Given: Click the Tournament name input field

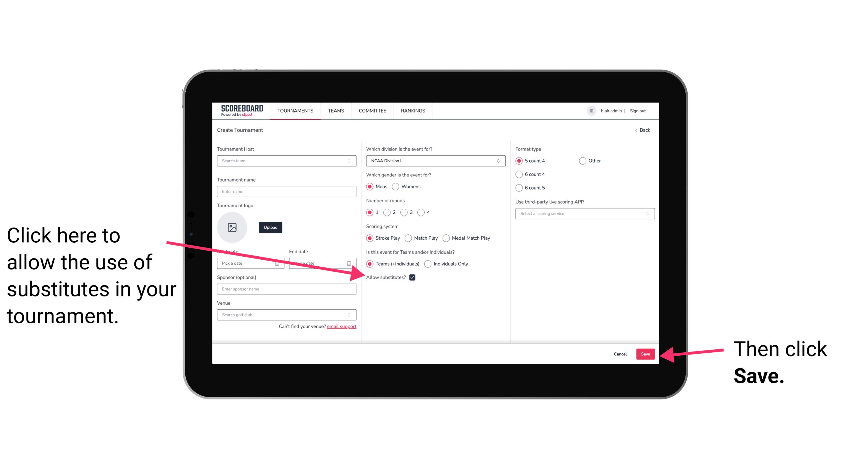Looking at the screenshot, I should tap(287, 191).
